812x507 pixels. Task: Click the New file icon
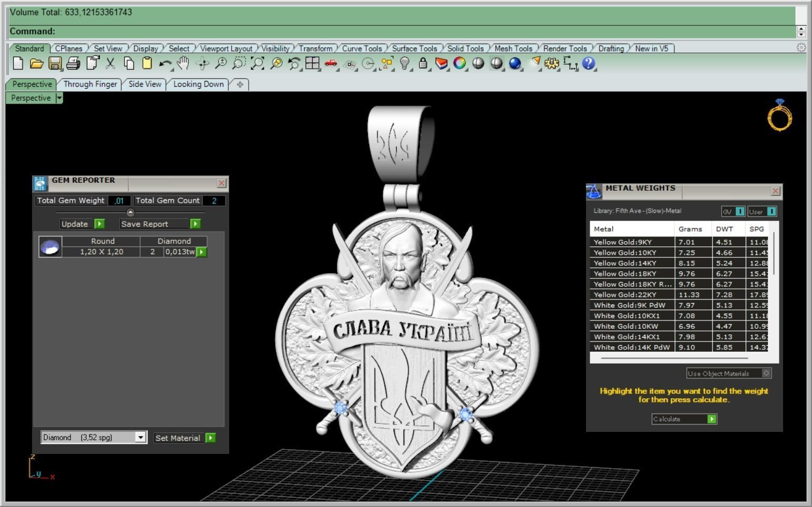(18, 64)
